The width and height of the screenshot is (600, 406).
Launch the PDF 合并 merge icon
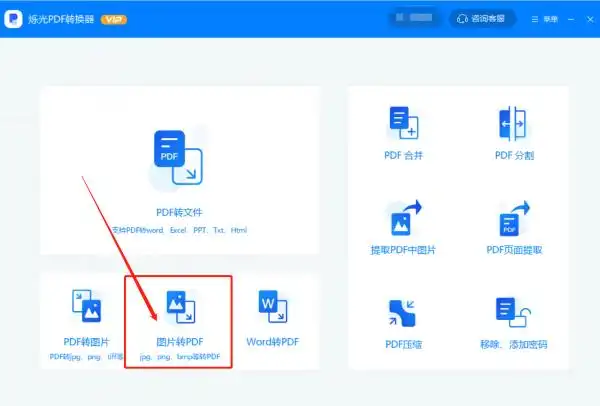(x=403, y=124)
